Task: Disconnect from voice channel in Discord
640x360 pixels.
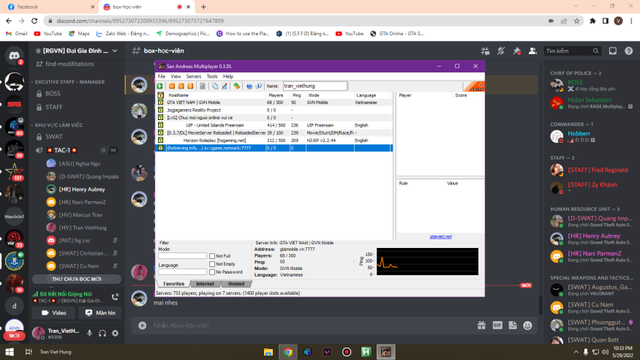Action: tap(115, 297)
